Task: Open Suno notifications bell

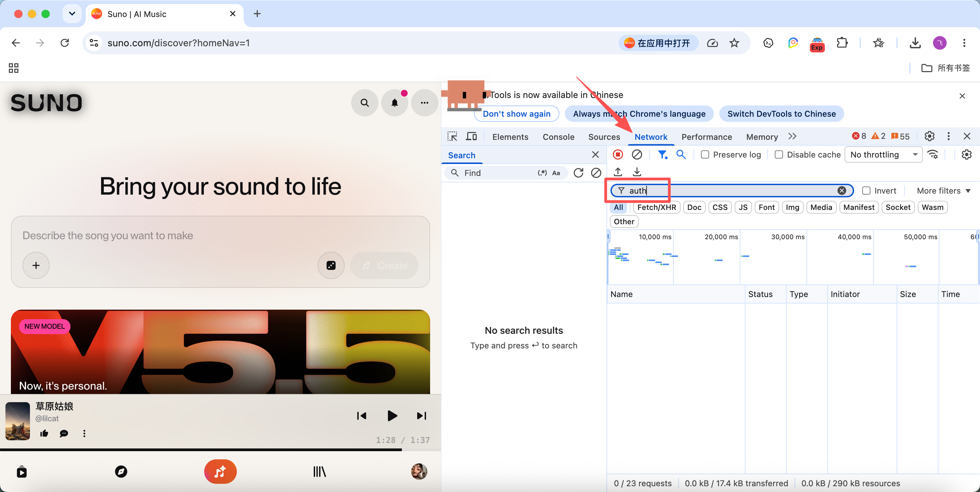Action: (x=394, y=103)
